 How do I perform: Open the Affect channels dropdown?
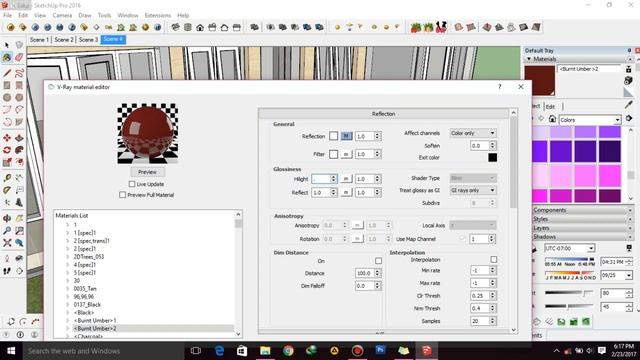pos(473,133)
